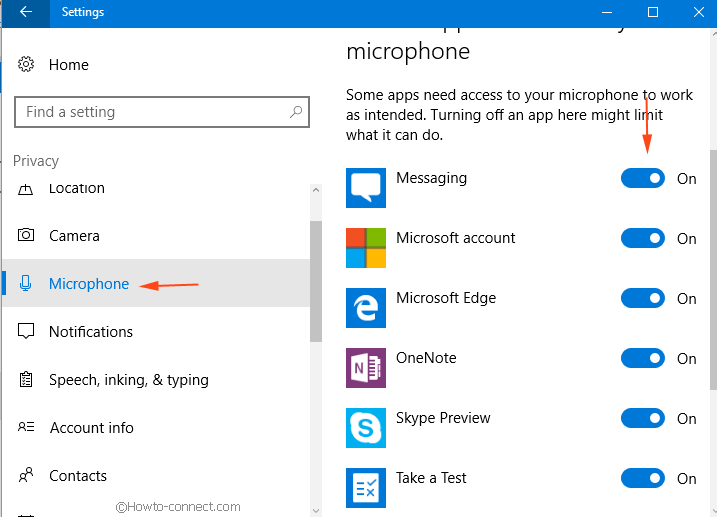Screen dimensions: 717x517
Task: Click the Take a Test app icon
Action: (x=366, y=488)
